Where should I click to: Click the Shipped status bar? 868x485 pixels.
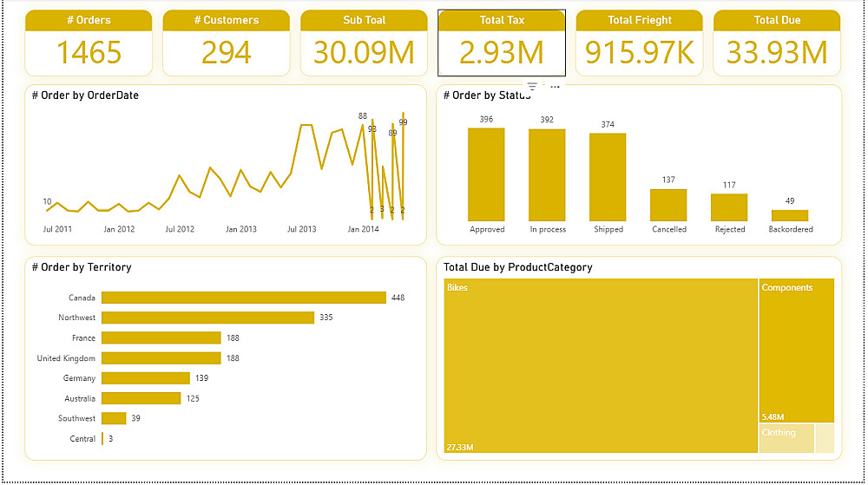pos(608,178)
